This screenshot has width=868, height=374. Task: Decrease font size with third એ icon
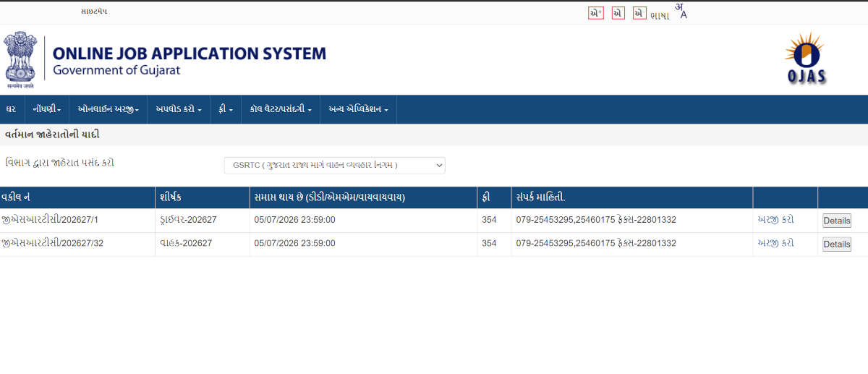click(639, 13)
